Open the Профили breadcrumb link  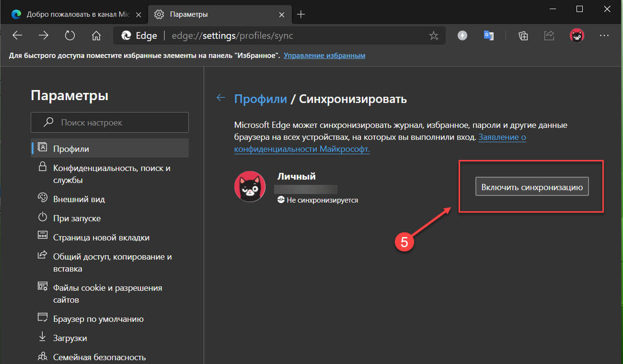[260, 99]
